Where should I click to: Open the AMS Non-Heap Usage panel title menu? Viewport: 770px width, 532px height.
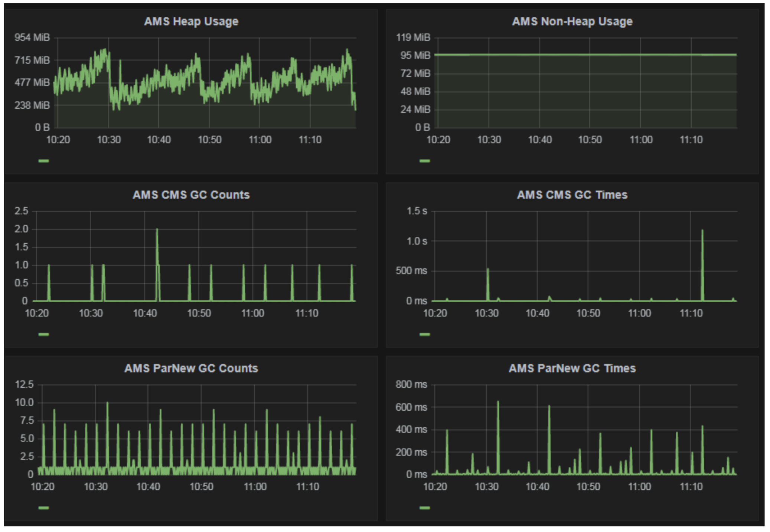tap(572, 22)
